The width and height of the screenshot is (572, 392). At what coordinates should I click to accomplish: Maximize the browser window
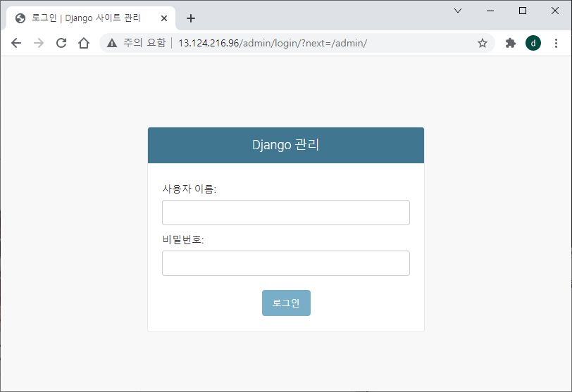(x=523, y=11)
